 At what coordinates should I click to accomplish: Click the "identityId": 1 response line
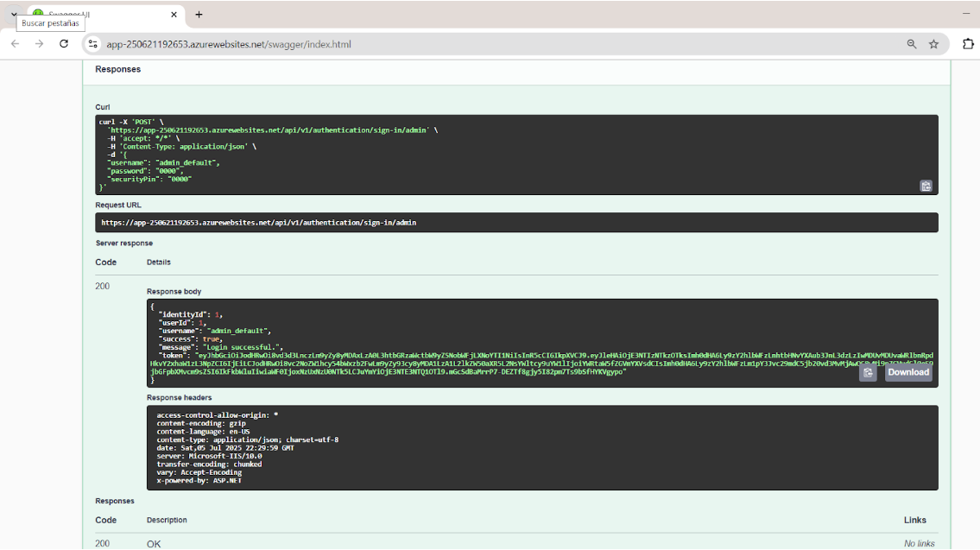[190, 314]
